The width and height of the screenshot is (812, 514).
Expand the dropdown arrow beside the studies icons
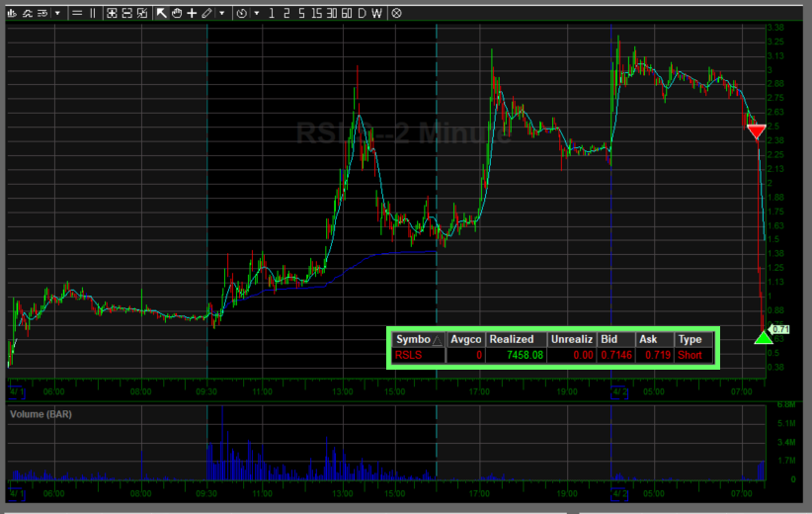tap(57, 13)
